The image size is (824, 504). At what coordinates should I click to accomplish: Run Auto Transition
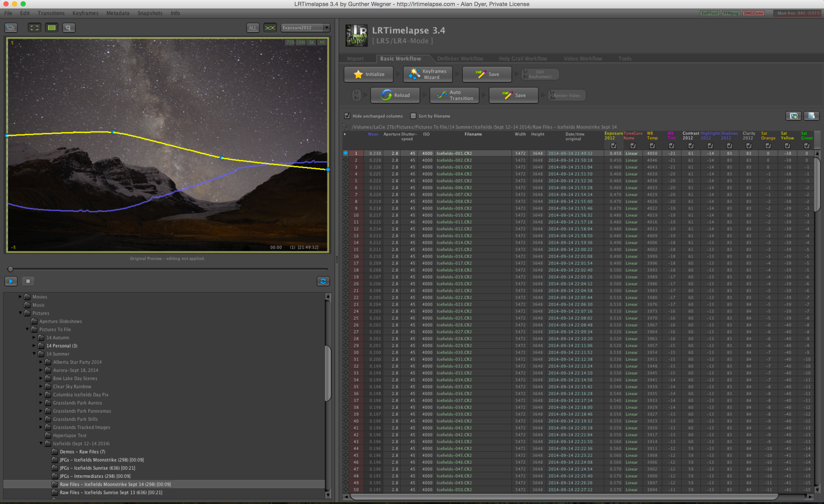click(x=454, y=95)
